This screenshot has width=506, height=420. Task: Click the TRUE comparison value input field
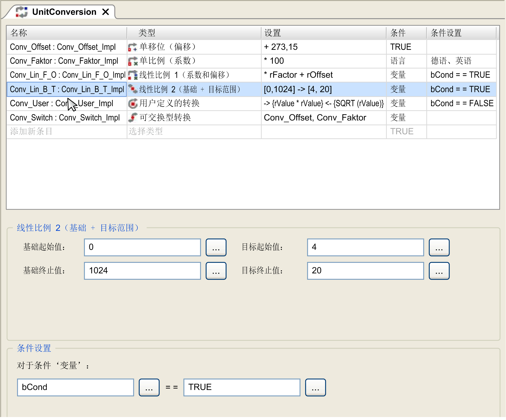(242, 387)
